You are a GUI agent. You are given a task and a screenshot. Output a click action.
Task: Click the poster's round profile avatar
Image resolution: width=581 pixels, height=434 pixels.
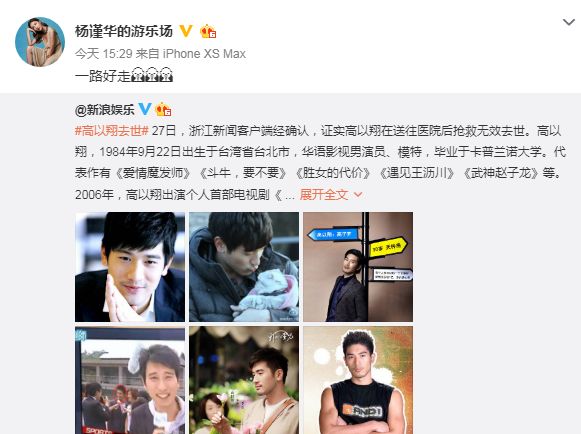click(40, 42)
